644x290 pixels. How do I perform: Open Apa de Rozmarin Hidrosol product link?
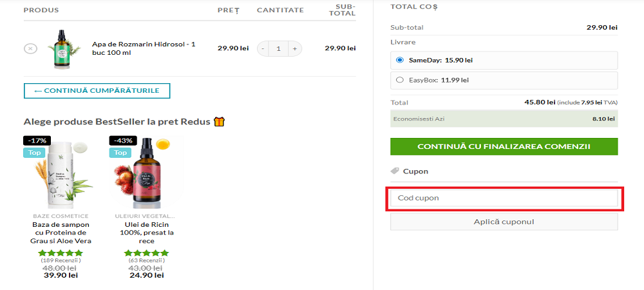(143, 48)
